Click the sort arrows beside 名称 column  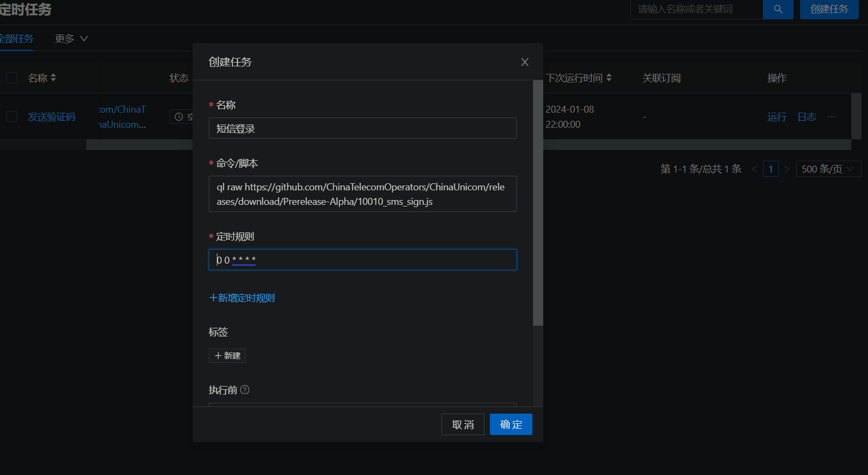[x=53, y=78]
